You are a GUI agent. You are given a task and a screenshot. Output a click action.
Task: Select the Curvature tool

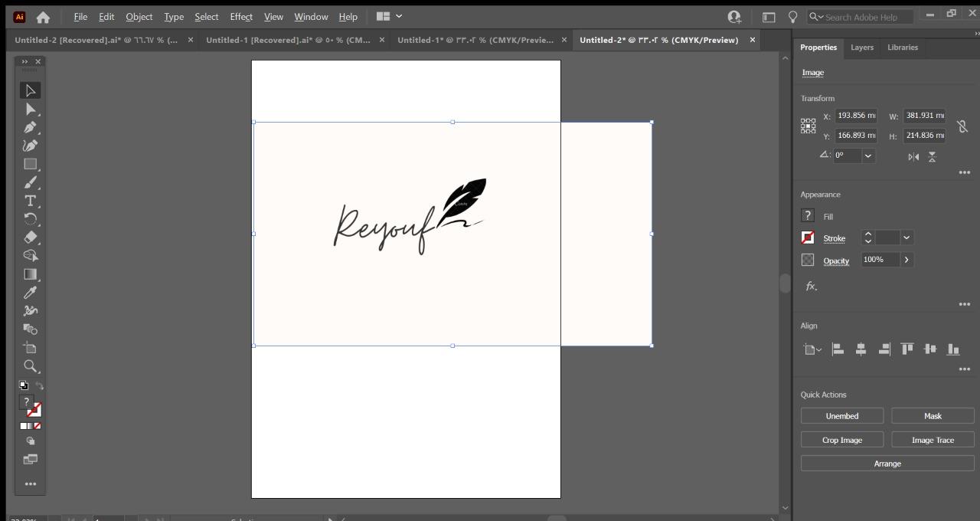click(31, 146)
